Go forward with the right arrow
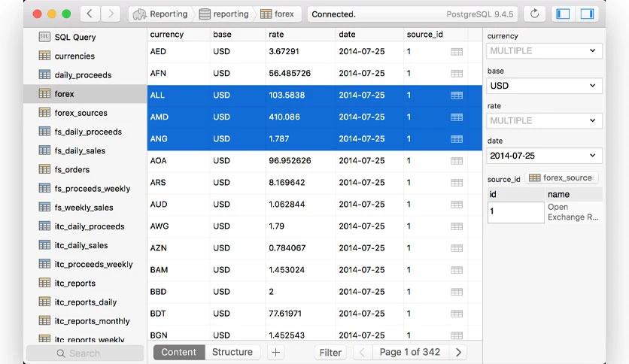The height and width of the screenshot is (364, 629). (111, 14)
